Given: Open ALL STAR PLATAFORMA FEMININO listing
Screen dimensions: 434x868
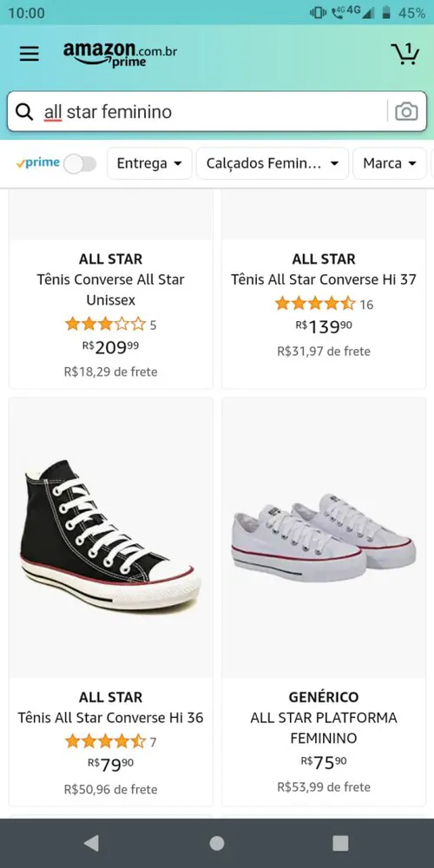Looking at the screenshot, I should [x=324, y=728].
